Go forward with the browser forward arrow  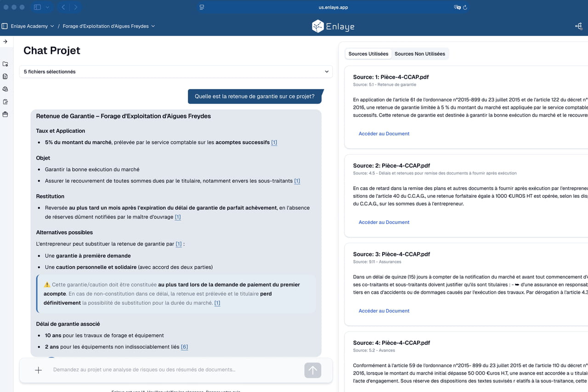76,7
